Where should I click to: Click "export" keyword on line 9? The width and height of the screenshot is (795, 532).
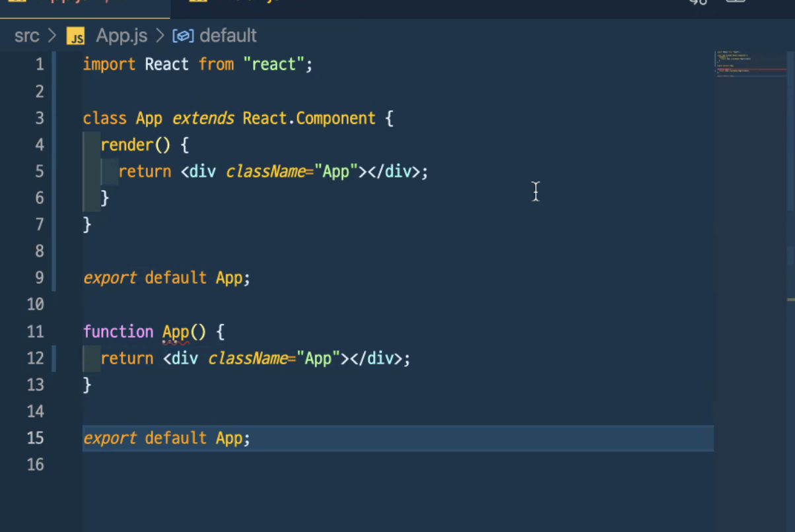110,279
